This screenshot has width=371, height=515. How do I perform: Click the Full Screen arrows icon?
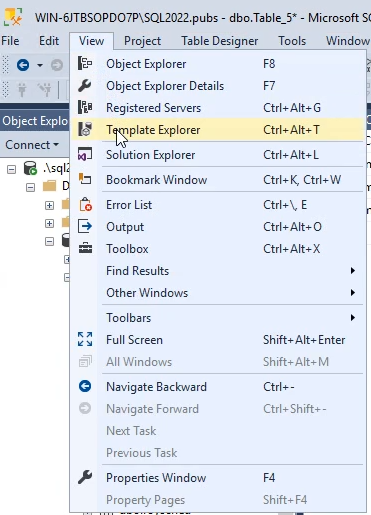(x=85, y=339)
